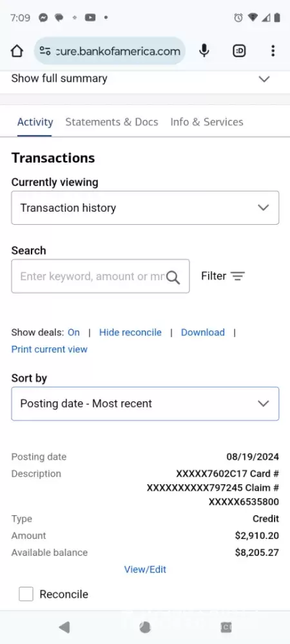Tap the Android home navigation button

145,627
